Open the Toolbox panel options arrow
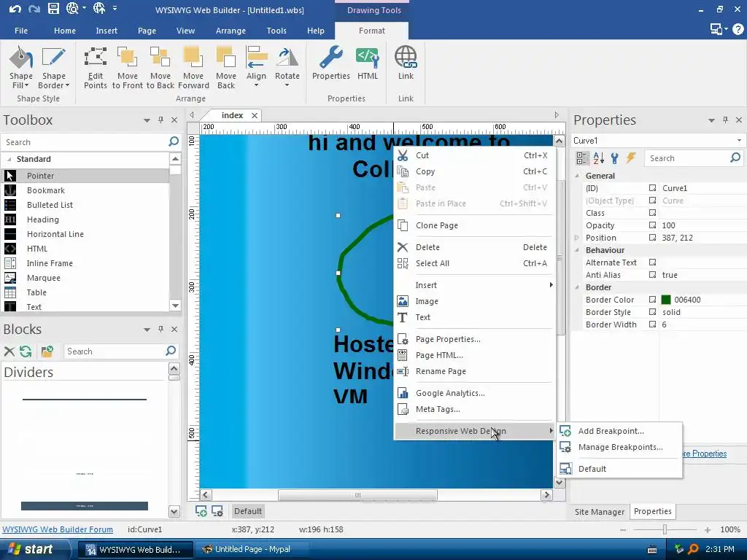The image size is (747, 560). point(147,120)
